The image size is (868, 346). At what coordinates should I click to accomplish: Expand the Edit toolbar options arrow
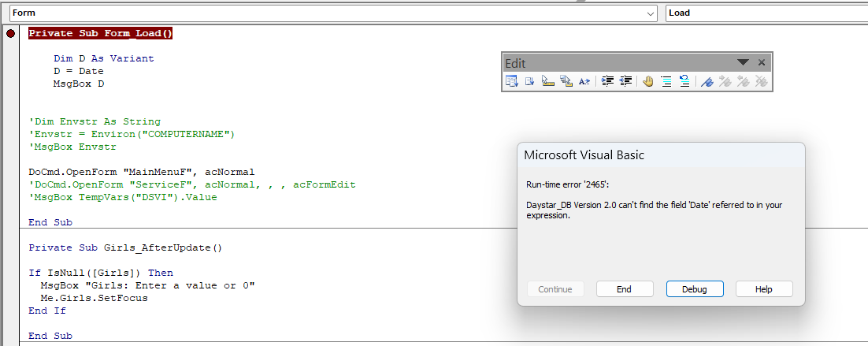743,63
